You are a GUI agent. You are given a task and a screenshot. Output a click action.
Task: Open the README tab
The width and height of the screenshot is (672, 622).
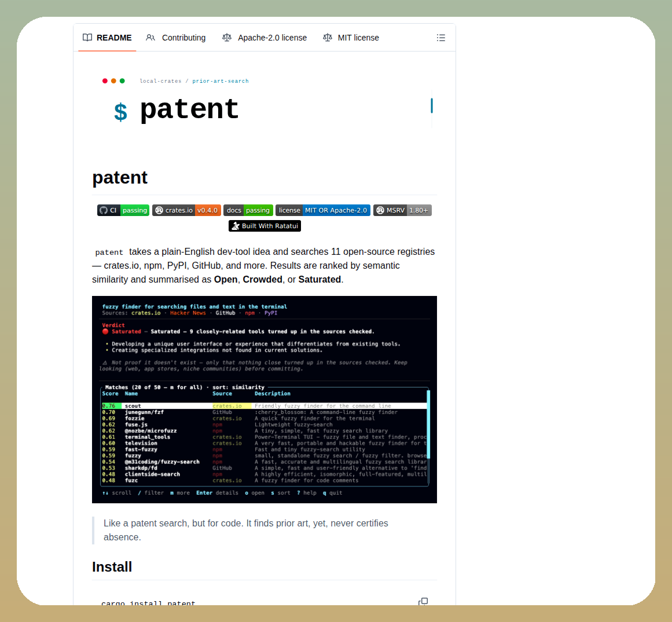[107, 38]
